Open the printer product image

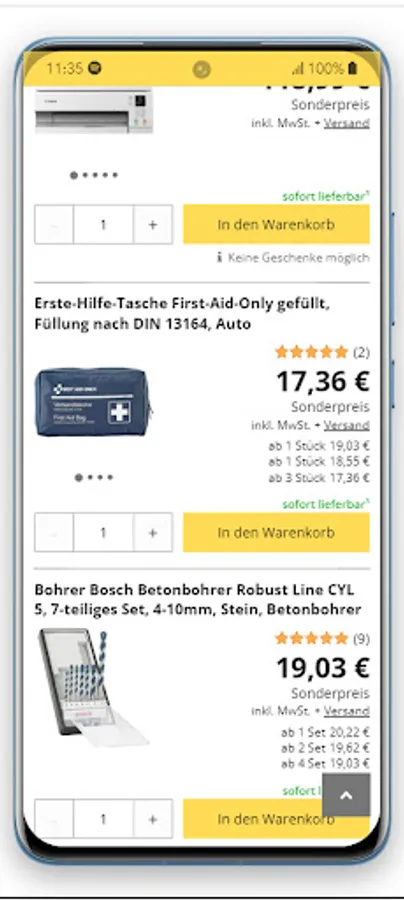[94, 110]
